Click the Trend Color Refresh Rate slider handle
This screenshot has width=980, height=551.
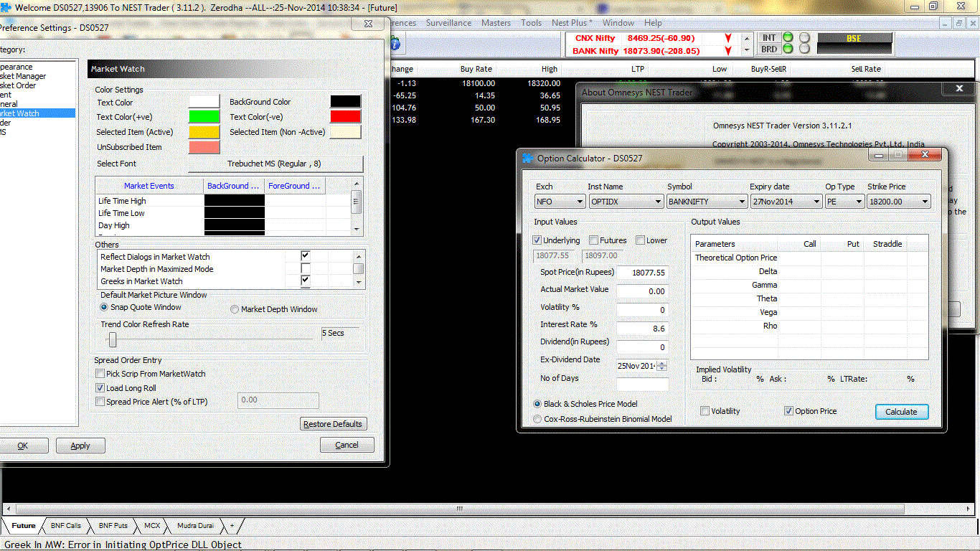113,340
